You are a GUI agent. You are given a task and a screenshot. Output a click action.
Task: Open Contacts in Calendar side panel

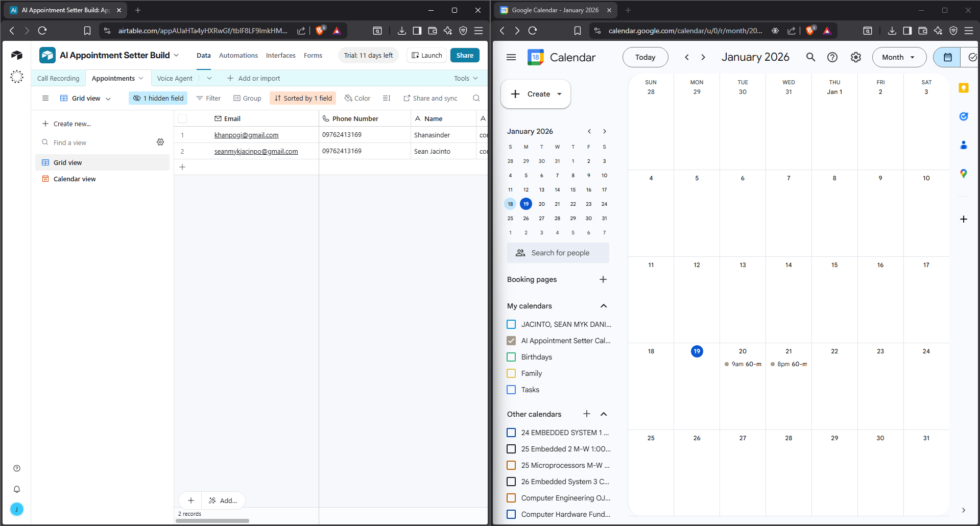point(964,145)
